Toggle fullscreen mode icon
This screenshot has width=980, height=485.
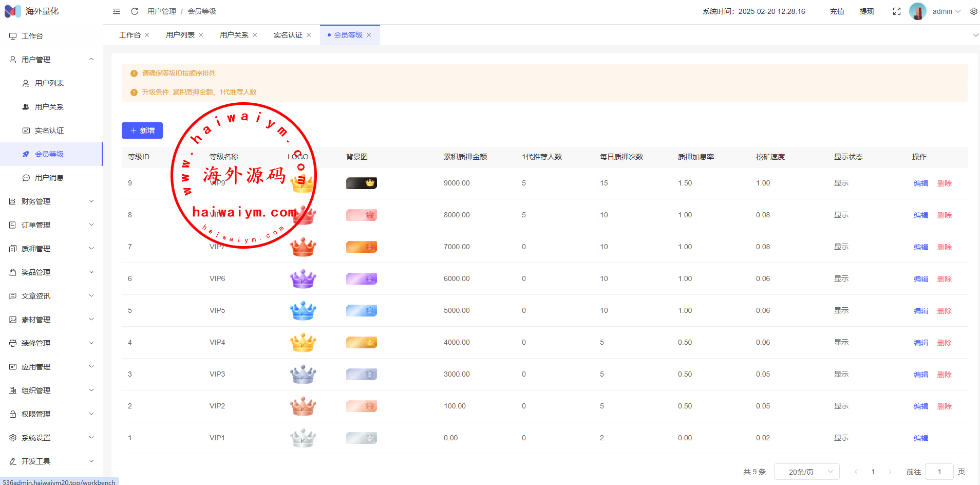pyautogui.click(x=897, y=11)
